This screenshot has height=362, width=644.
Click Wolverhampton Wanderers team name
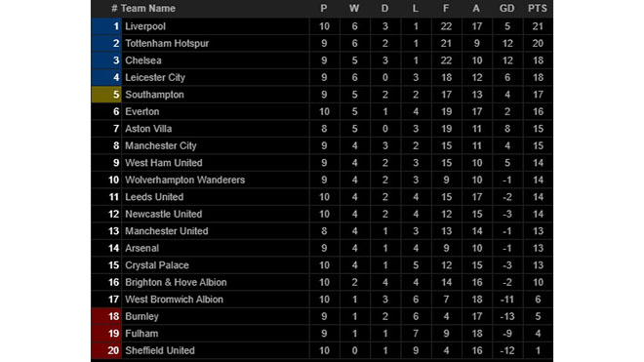pyautogui.click(x=184, y=180)
